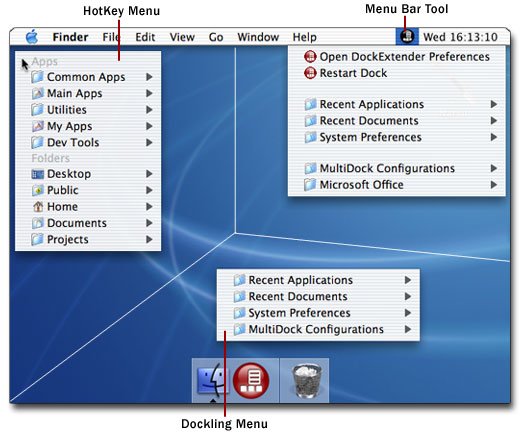Viewport: 520px width, 432px height.
Task: Click the Home house icon
Action: coord(38,207)
